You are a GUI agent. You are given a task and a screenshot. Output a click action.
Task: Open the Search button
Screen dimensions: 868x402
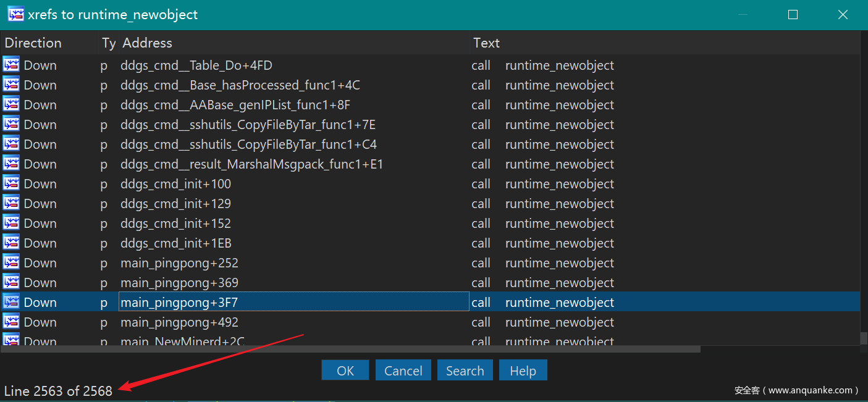(x=465, y=371)
